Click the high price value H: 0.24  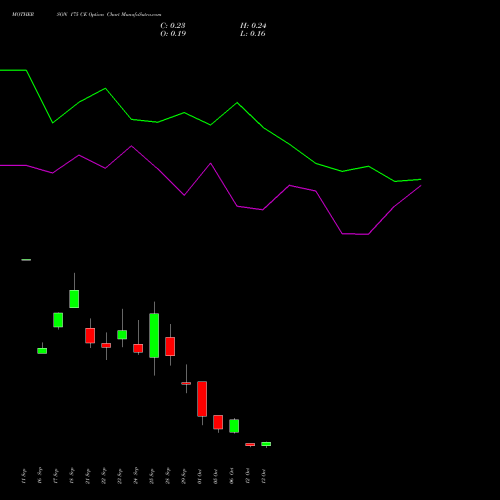tap(253, 26)
